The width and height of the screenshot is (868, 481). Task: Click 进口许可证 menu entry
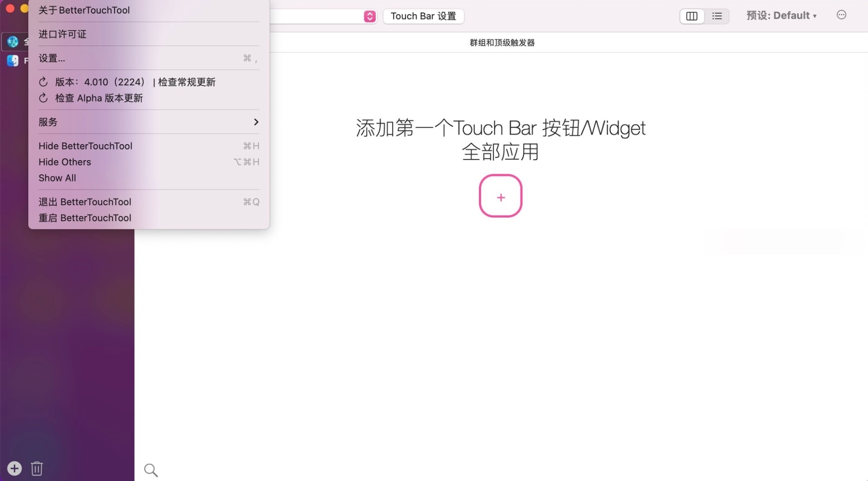(62, 34)
